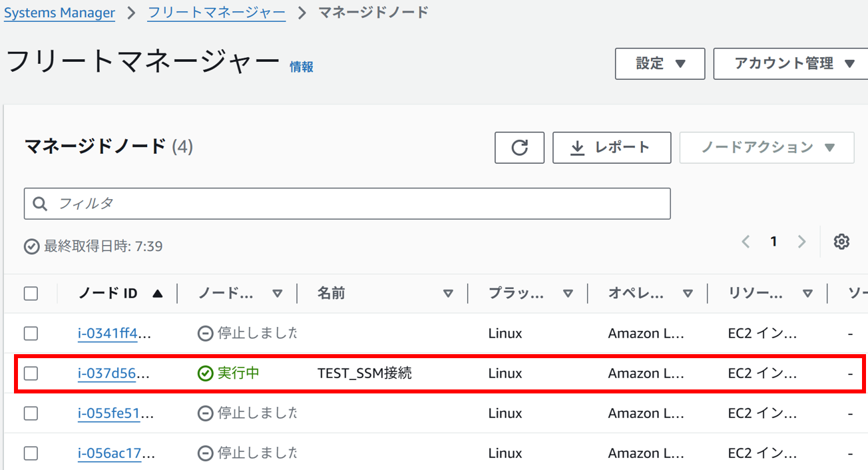Check the box for node i-055fe51
Image resolution: width=868 pixels, height=470 pixels.
(31, 413)
